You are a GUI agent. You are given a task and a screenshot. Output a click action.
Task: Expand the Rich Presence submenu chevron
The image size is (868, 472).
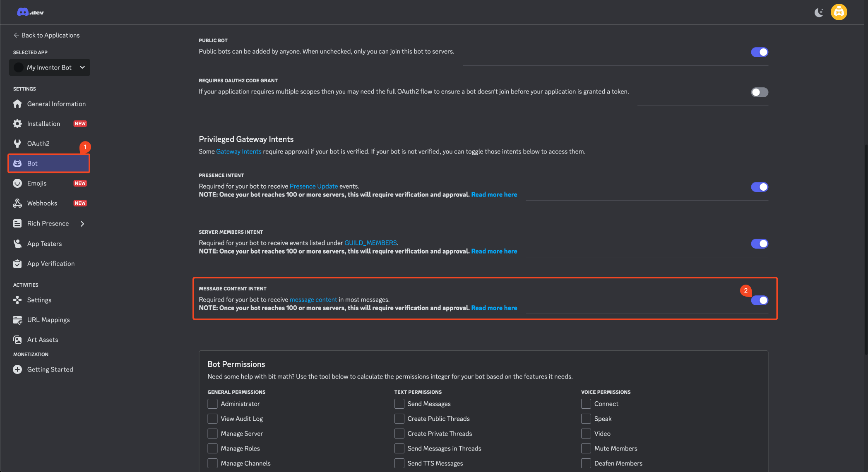coord(82,224)
